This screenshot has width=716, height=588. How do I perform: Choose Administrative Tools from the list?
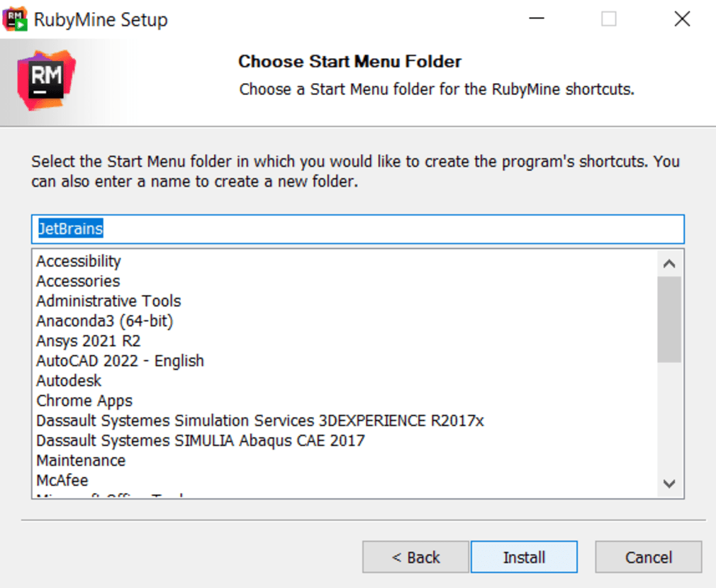[x=108, y=301]
